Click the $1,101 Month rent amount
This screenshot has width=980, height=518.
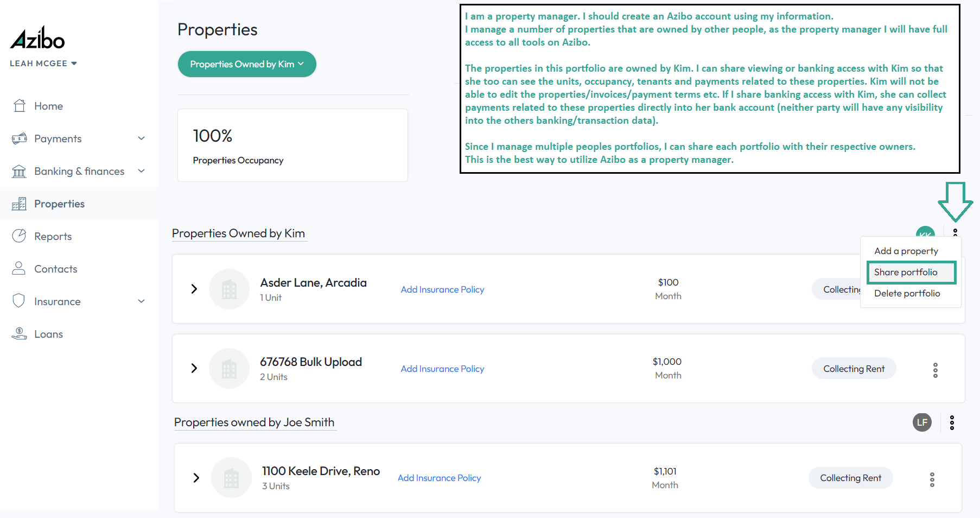pyautogui.click(x=665, y=478)
